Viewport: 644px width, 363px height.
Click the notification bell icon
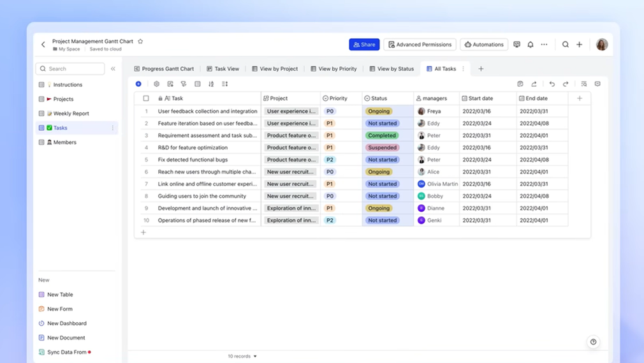pos(531,45)
